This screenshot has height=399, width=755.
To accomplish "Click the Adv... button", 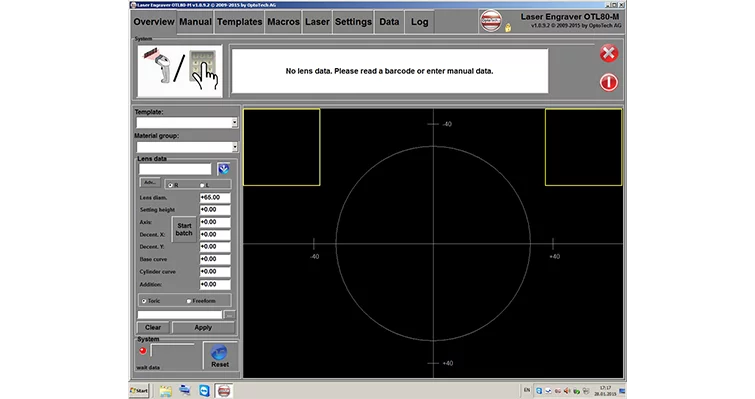I will 150,182.
